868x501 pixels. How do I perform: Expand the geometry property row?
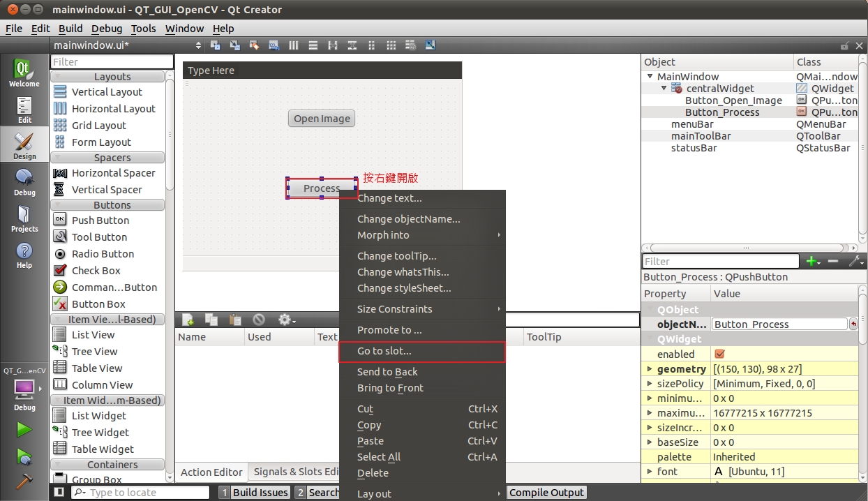point(650,369)
